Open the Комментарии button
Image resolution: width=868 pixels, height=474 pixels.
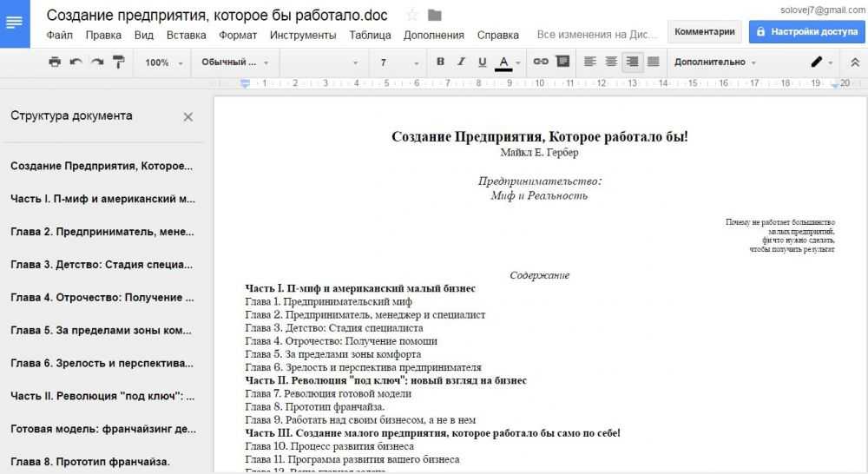tap(704, 31)
